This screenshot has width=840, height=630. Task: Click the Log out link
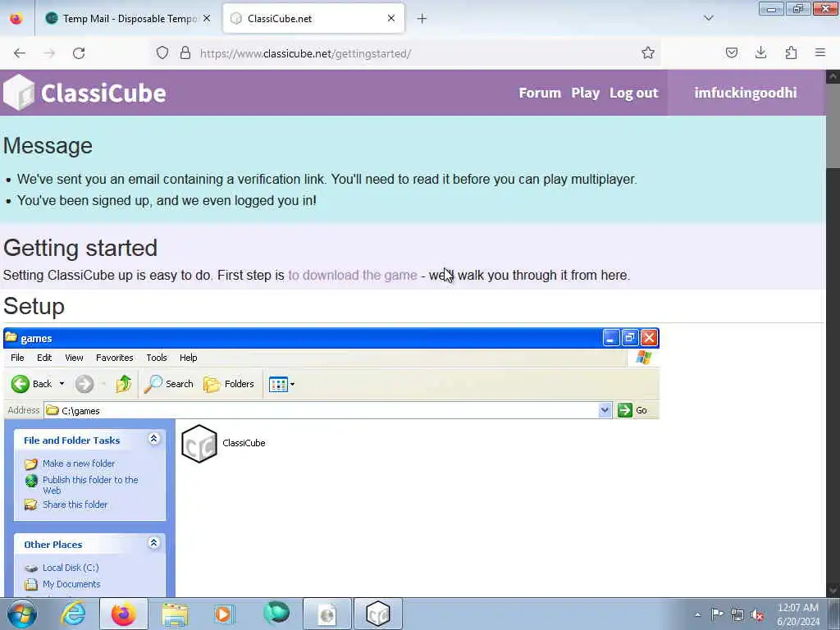[x=633, y=93]
